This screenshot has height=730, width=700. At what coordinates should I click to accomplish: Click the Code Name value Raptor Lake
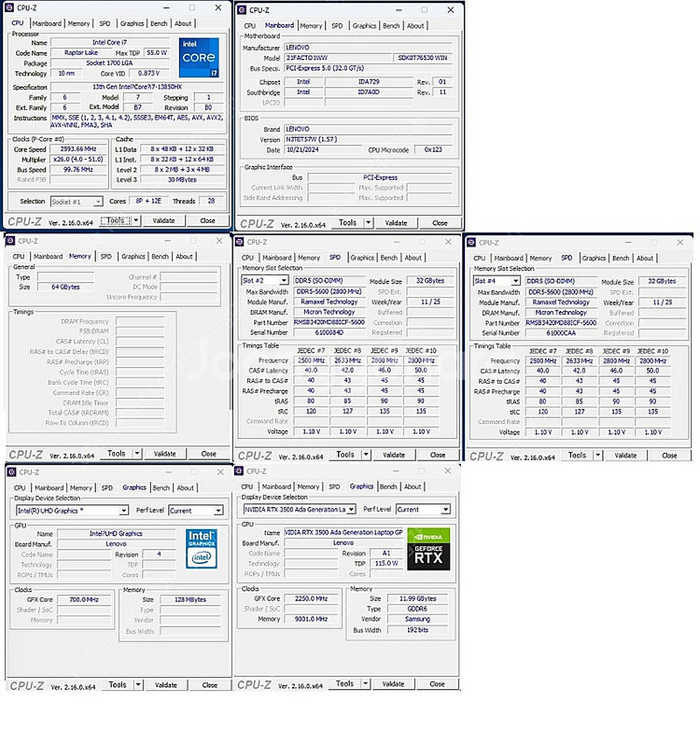coord(81,52)
